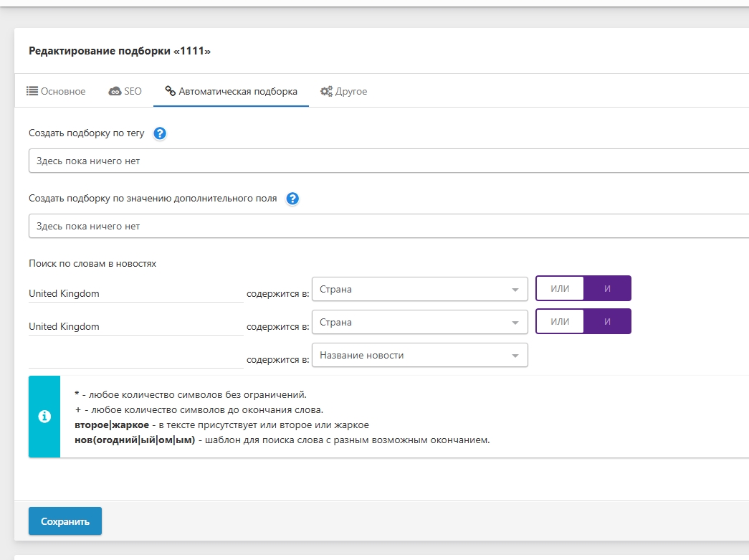Click the cloud icon of SEO tab
Screen dimensions: 749x560
pyautogui.click(x=115, y=91)
